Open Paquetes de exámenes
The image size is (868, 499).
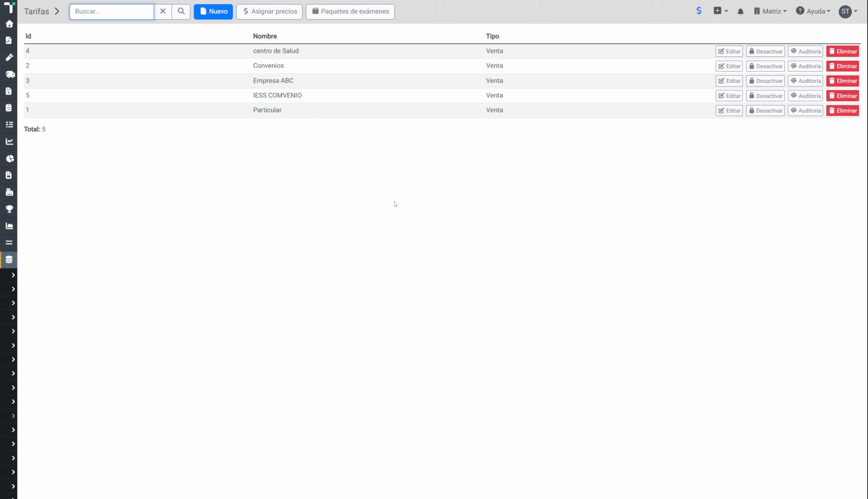[350, 11]
